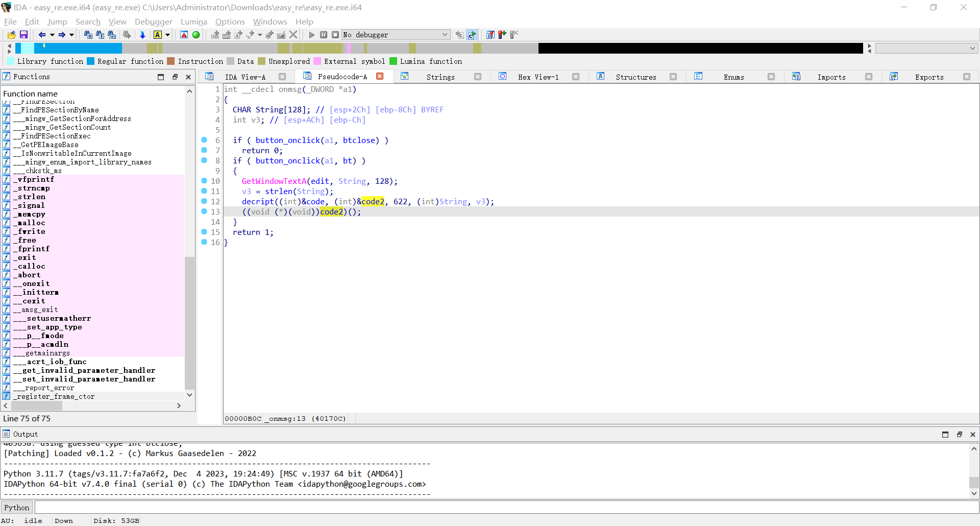Click the binoculars search-binary icon

[112, 35]
